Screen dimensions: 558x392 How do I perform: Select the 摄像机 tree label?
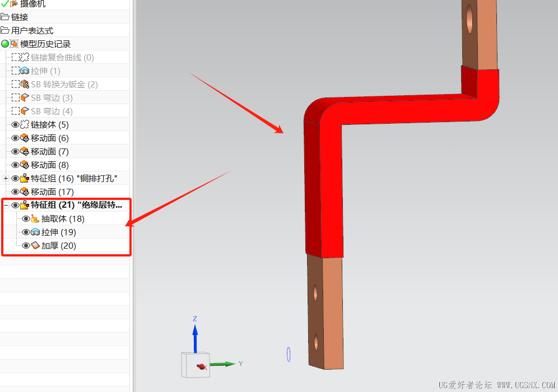tap(32, 3)
